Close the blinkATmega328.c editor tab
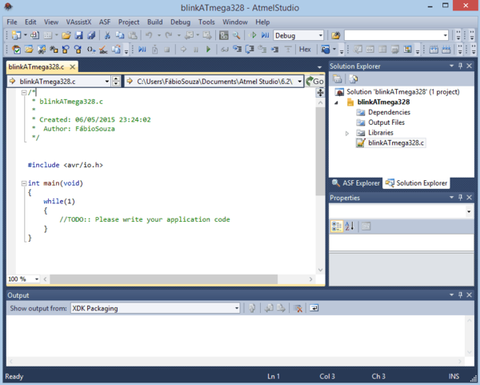The width and height of the screenshot is (480, 385). point(72,67)
